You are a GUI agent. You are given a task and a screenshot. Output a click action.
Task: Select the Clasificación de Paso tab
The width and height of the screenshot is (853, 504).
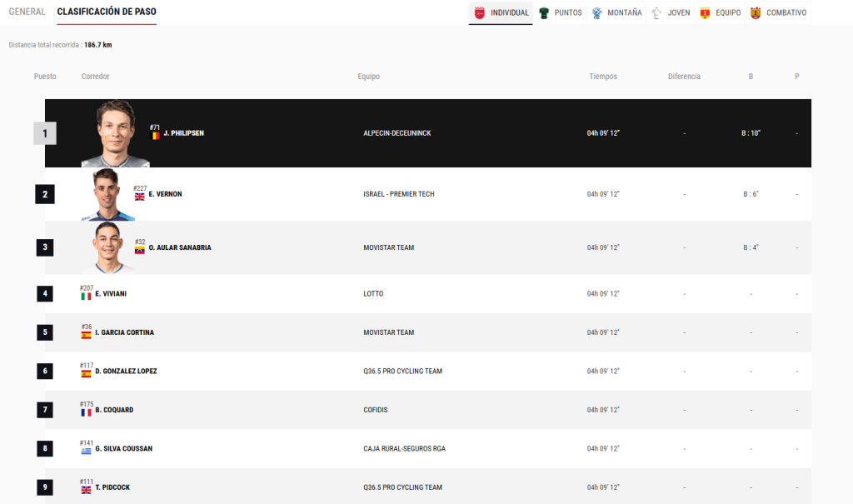point(107,12)
